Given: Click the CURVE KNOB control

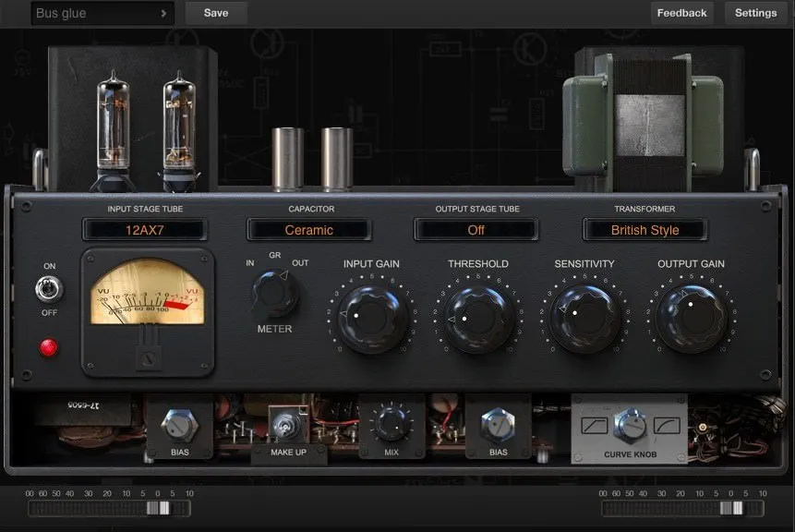Looking at the screenshot, I should (x=630, y=425).
